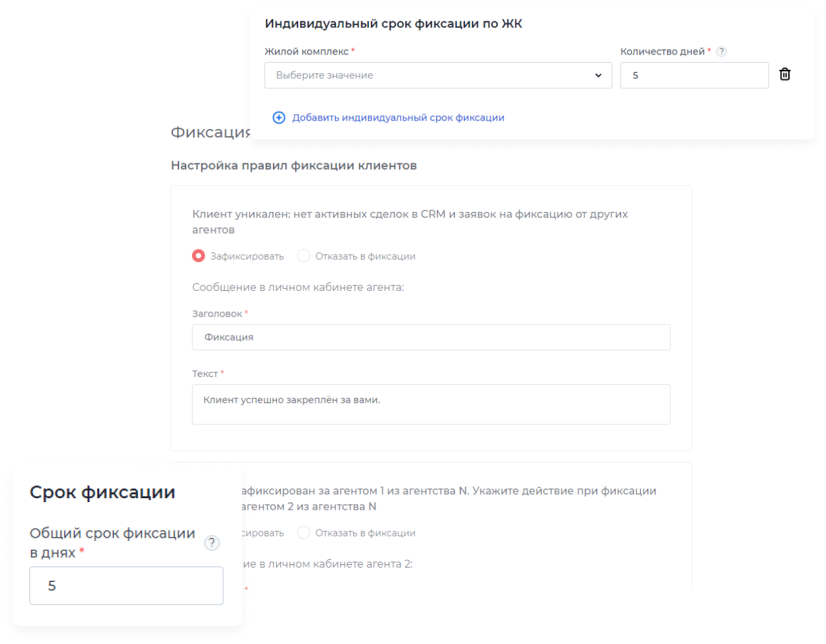Click the Текст field label
This screenshot has width=826, height=644.
tap(205, 374)
